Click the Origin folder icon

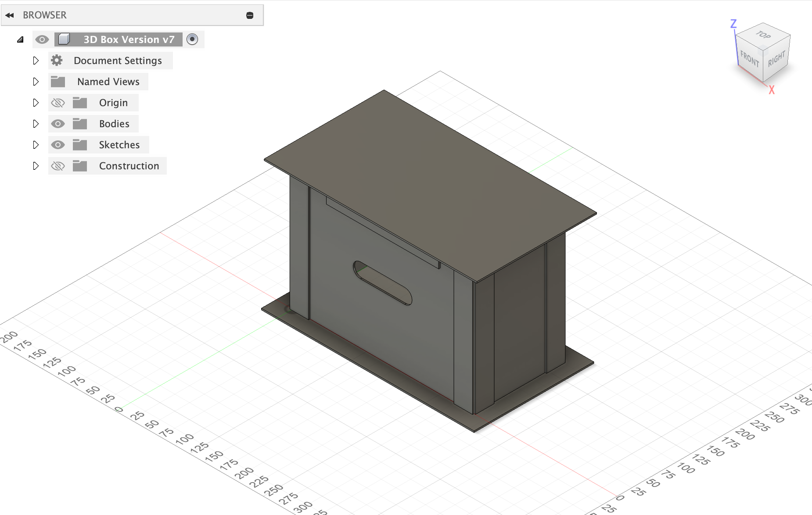pyautogui.click(x=80, y=102)
